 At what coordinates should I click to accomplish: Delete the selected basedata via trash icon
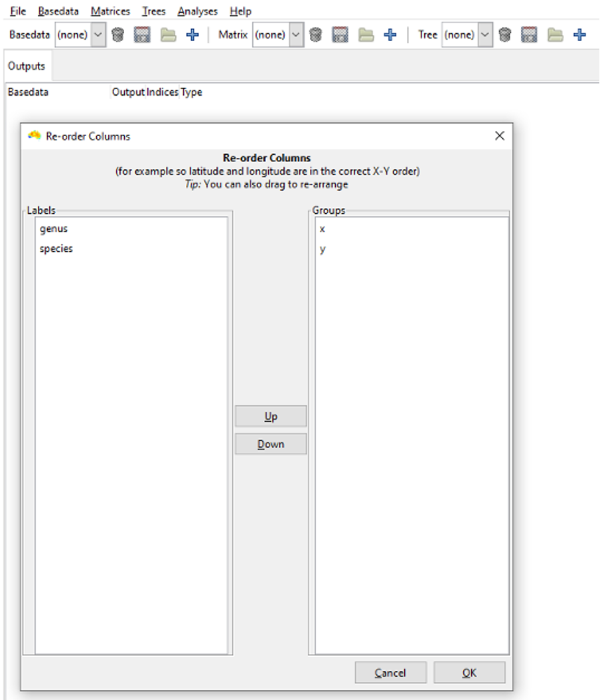(117, 35)
